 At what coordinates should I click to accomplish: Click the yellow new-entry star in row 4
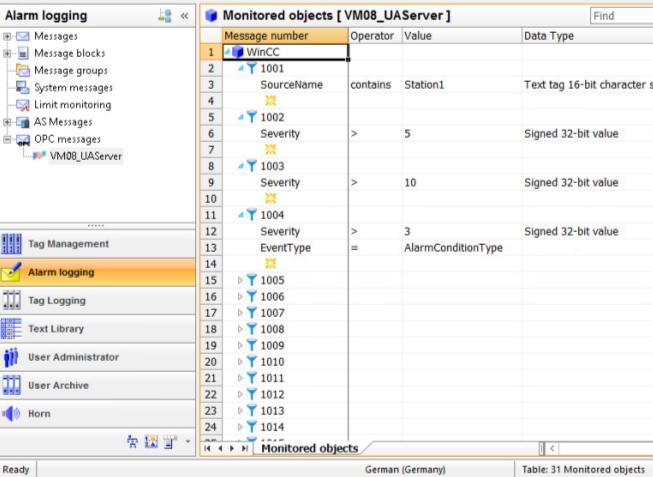pyautogui.click(x=271, y=100)
